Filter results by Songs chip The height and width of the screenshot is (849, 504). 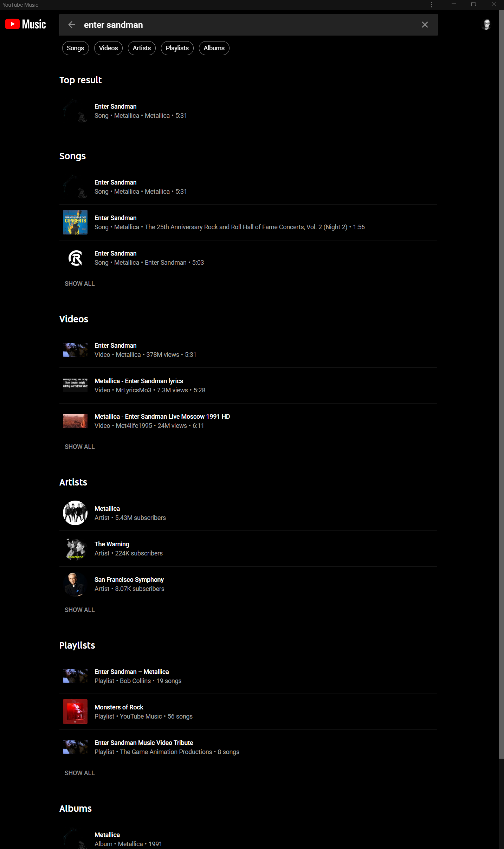coord(75,48)
